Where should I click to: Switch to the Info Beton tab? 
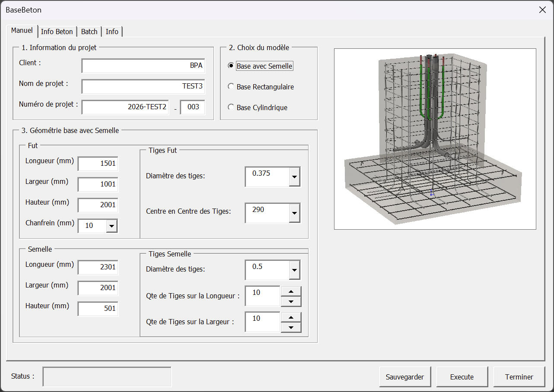57,31
